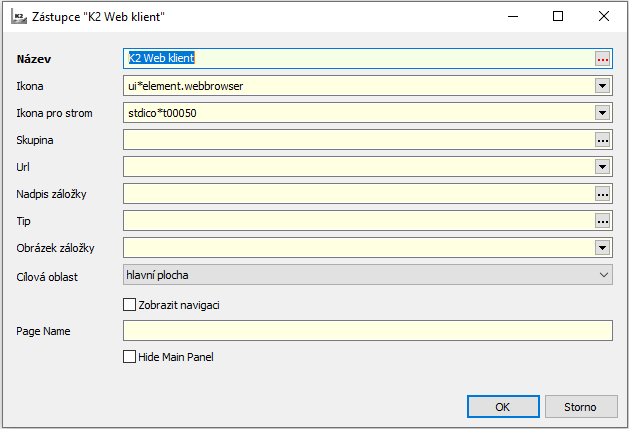Image resolution: width=629 pixels, height=429 pixels.
Task: Expand the Ikona dropdown arrow
Action: click(x=602, y=86)
